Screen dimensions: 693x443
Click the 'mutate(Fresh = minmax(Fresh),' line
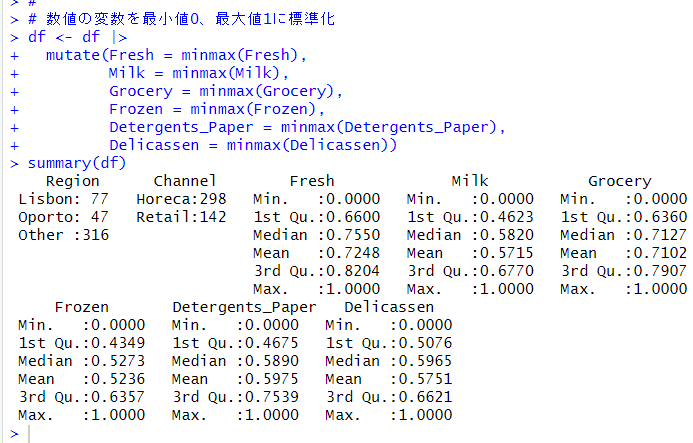176,55
